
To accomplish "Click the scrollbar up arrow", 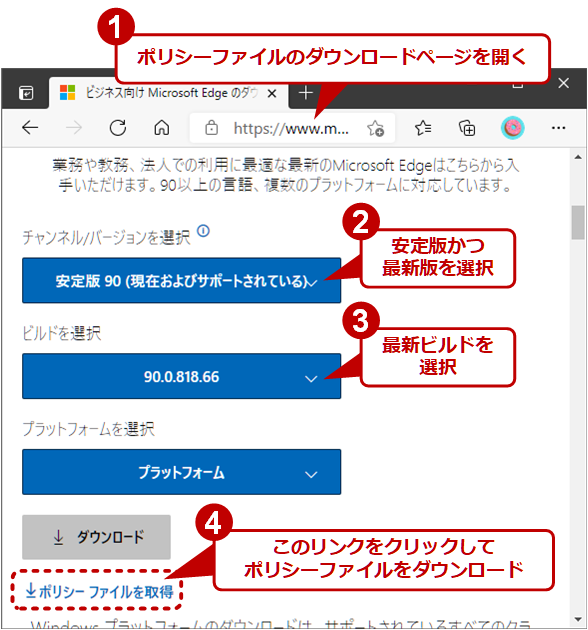I will (x=578, y=157).
